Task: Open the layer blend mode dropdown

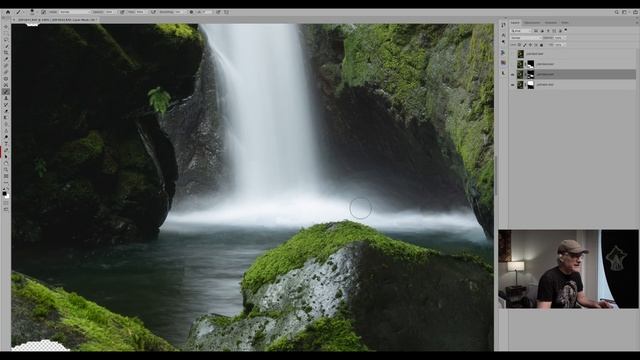Action: click(x=526, y=38)
